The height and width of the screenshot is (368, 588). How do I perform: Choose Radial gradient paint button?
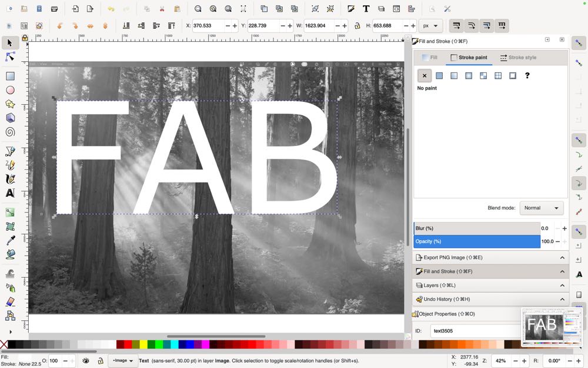(x=469, y=75)
